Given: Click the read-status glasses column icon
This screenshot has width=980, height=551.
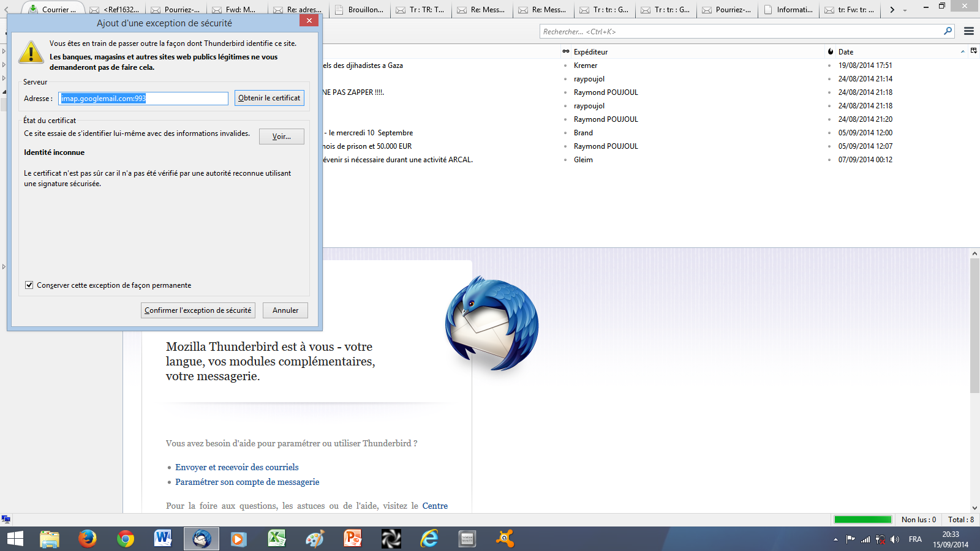Looking at the screenshot, I should 565,51.
